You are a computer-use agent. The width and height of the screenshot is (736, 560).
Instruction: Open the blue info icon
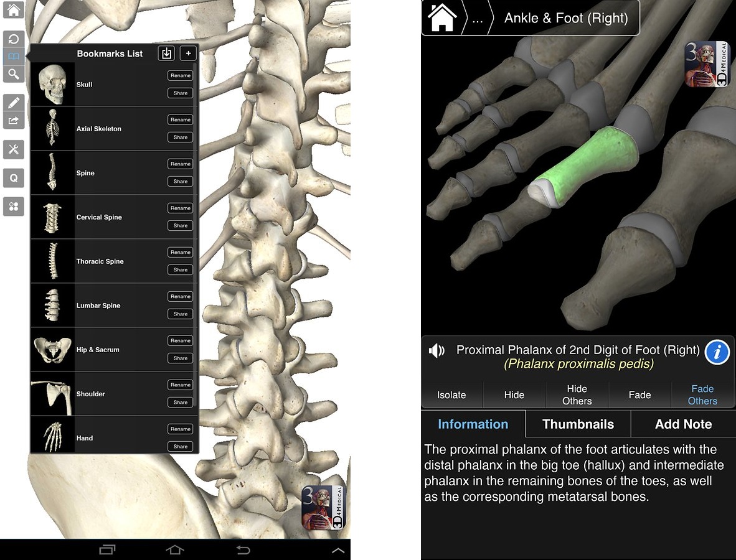pos(717,352)
